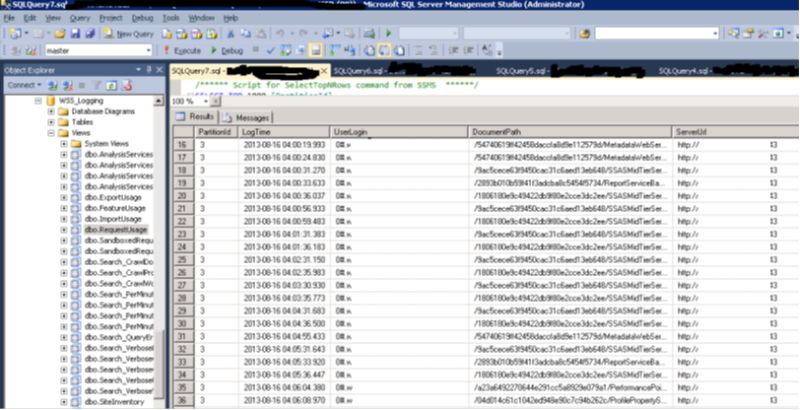Switch to the SQLQuery4.sql tab

(x=728, y=71)
